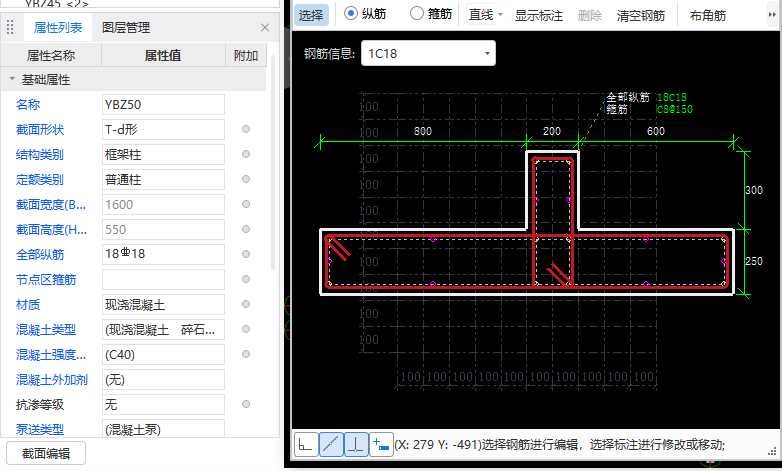Click the window resize grip at bottom right

pyautogui.click(x=773, y=452)
